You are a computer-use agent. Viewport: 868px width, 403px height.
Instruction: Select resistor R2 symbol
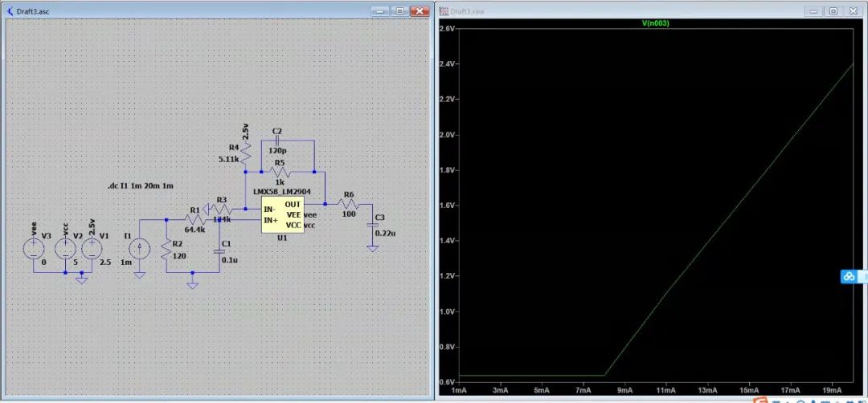[166, 250]
